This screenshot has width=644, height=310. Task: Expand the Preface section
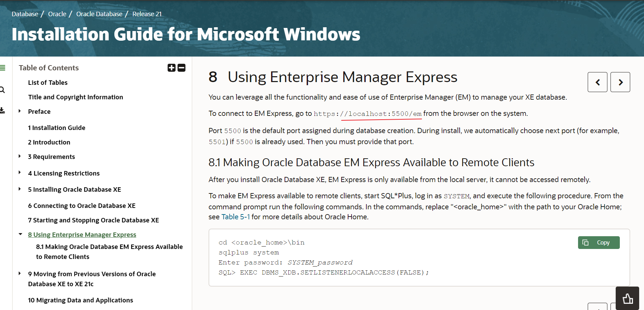click(20, 111)
